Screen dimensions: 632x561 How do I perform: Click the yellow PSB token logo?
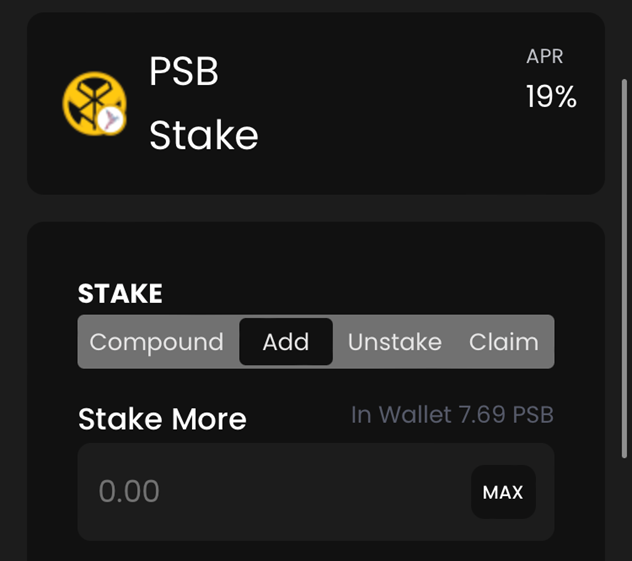click(x=94, y=104)
